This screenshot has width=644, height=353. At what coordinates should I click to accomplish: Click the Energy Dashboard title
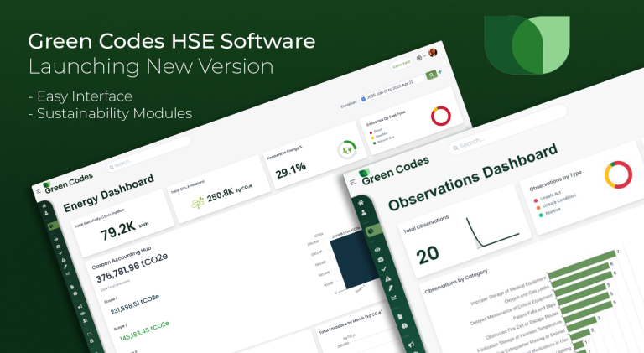pos(108,193)
